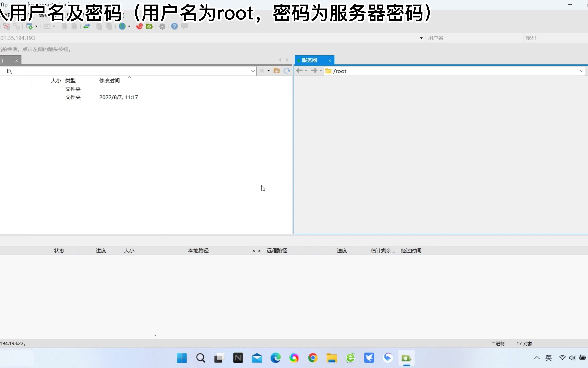
Task: Click the remote pane back arrow
Action: (299, 71)
